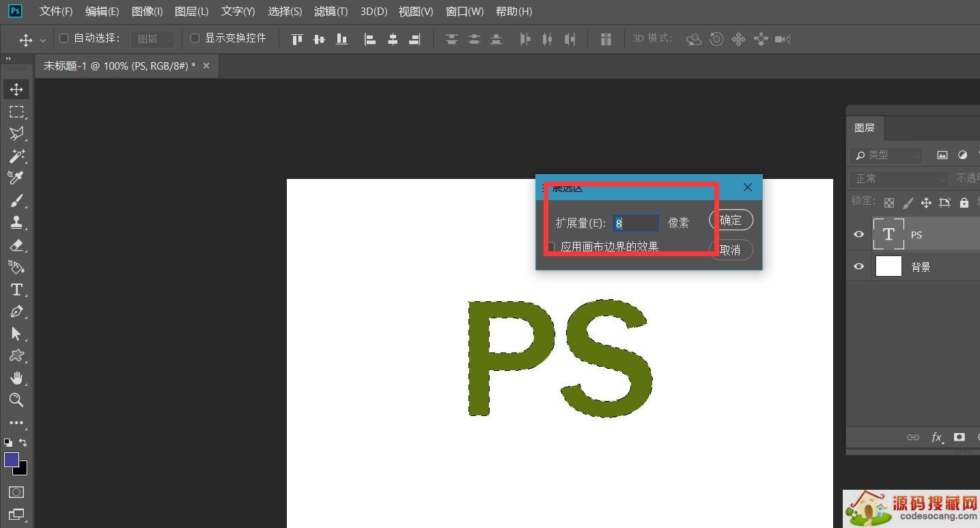Select the Pen tool
This screenshot has width=980, height=528.
[16, 311]
